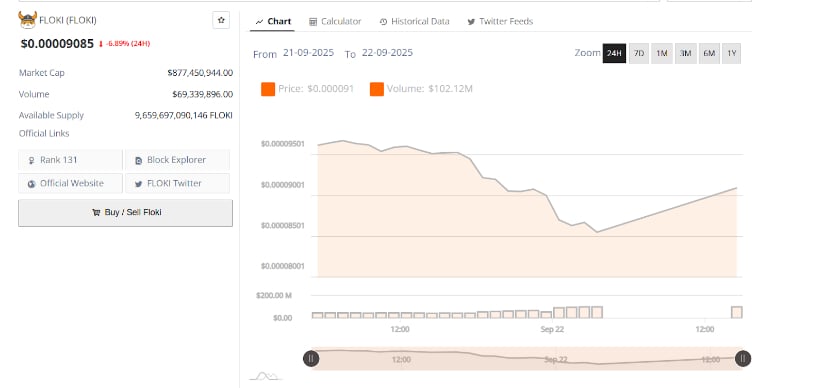Edit the To date 22-09-2025 field

point(387,53)
